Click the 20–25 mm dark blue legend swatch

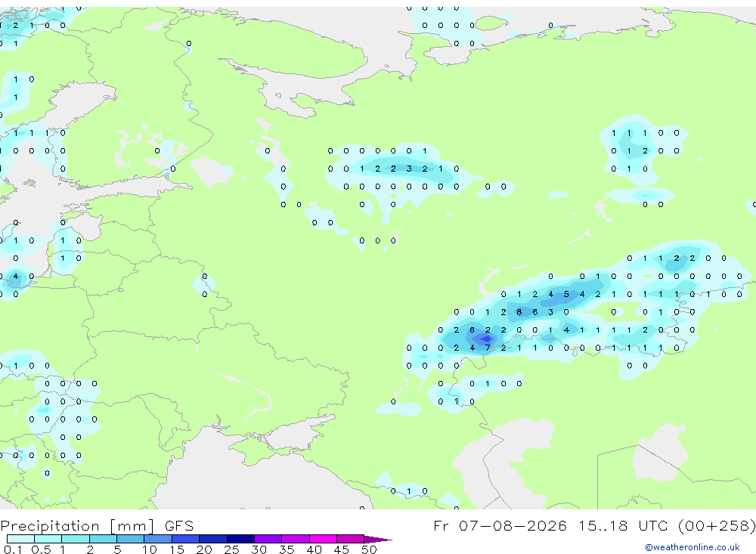[x=213, y=539]
